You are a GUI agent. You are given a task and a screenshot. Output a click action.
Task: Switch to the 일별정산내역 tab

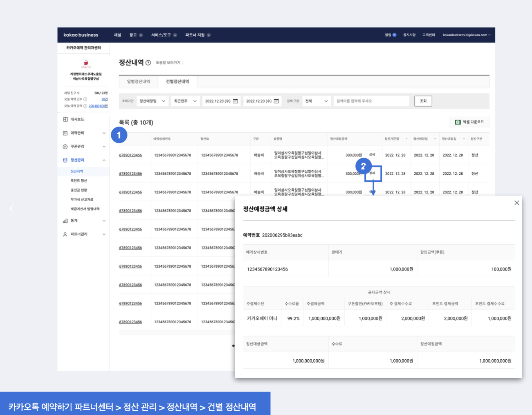pos(138,82)
